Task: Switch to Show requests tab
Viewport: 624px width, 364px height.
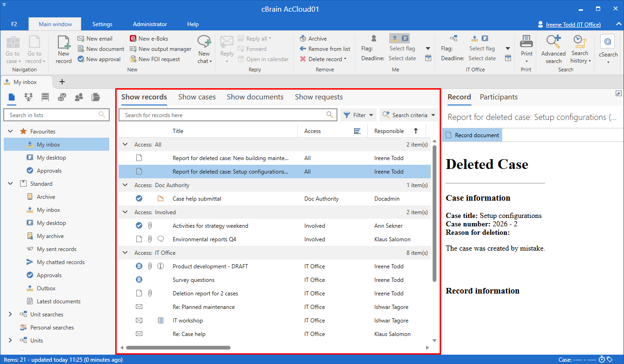Action: (x=319, y=97)
